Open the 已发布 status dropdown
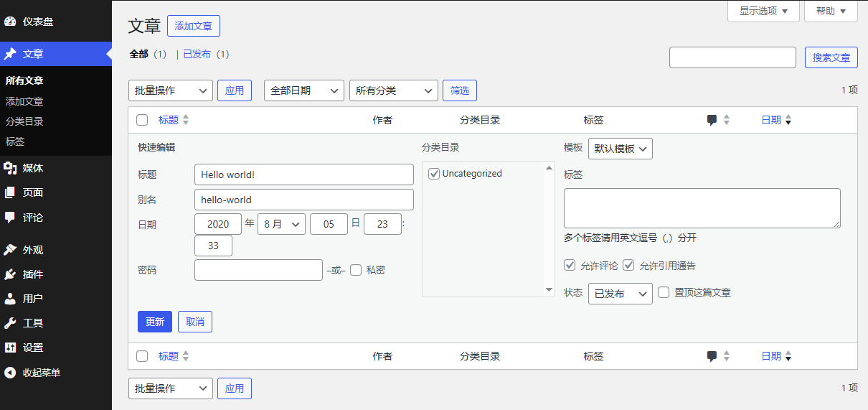This screenshot has height=410, width=868. tap(621, 294)
